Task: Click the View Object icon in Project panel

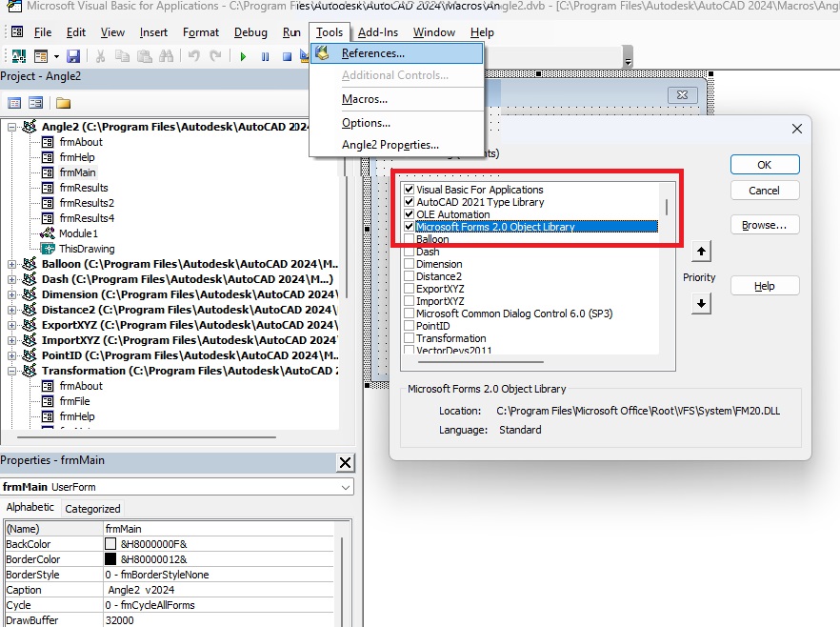Action: pyautogui.click(x=35, y=103)
